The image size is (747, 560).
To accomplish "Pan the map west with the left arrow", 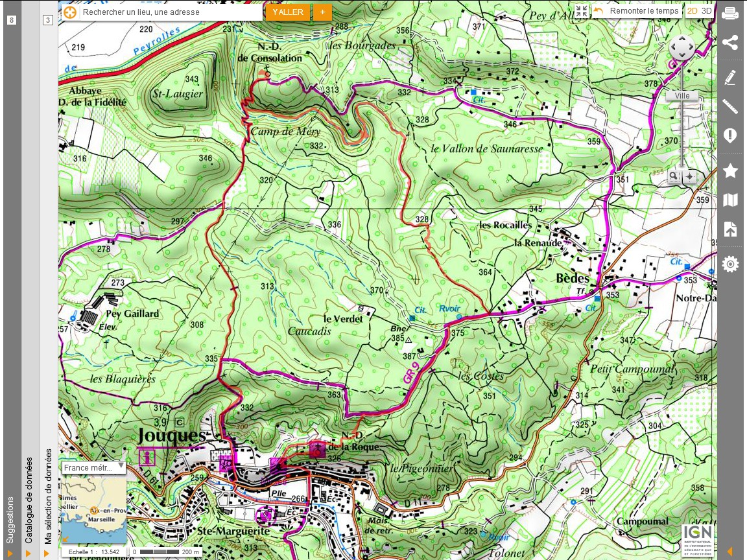I will tap(674, 47).
